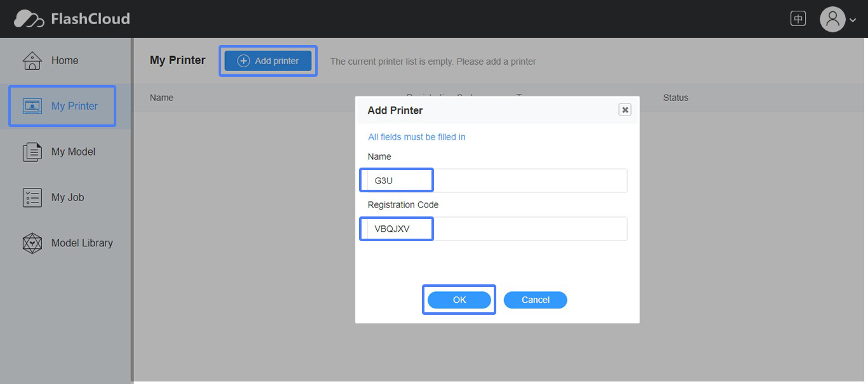The image size is (868, 384).
Task: Switch to the My Printer section
Action: (x=62, y=105)
